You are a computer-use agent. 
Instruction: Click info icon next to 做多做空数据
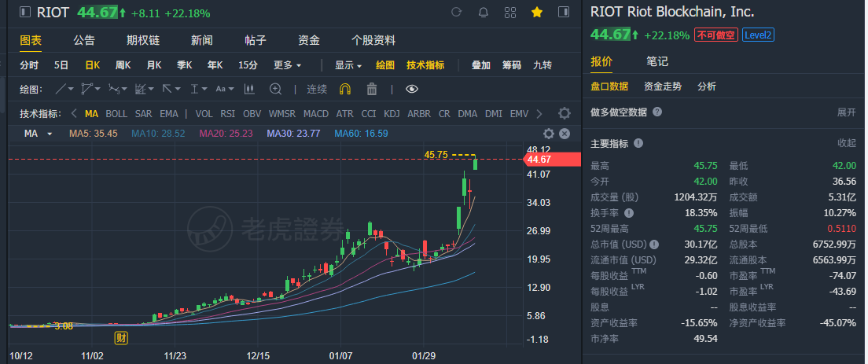pyautogui.click(x=657, y=112)
